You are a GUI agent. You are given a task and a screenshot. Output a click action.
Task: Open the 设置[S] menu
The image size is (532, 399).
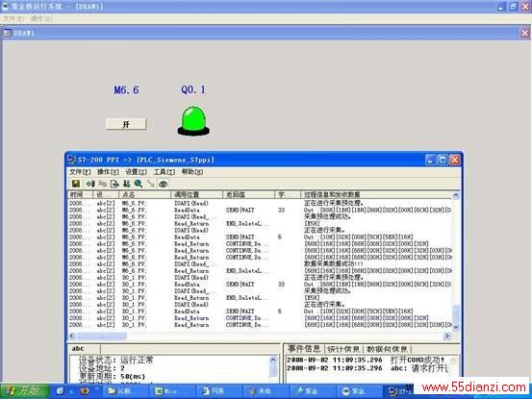click(136, 172)
